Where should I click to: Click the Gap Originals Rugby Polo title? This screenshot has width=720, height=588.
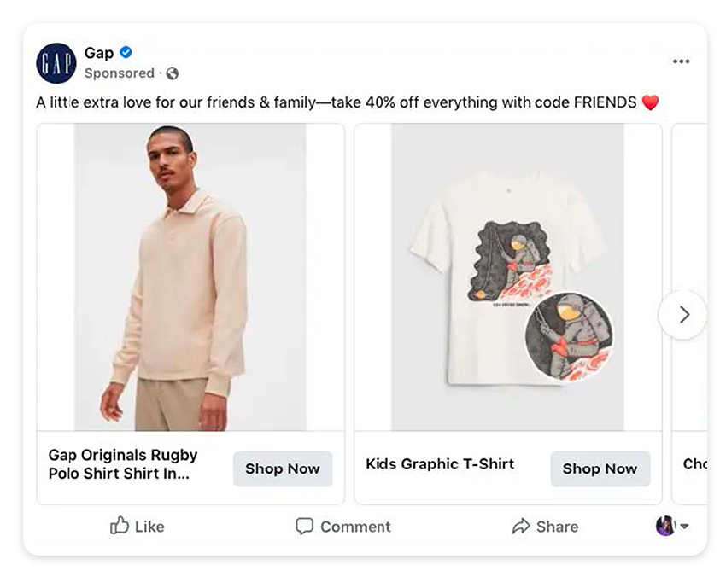click(x=123, y=464)
